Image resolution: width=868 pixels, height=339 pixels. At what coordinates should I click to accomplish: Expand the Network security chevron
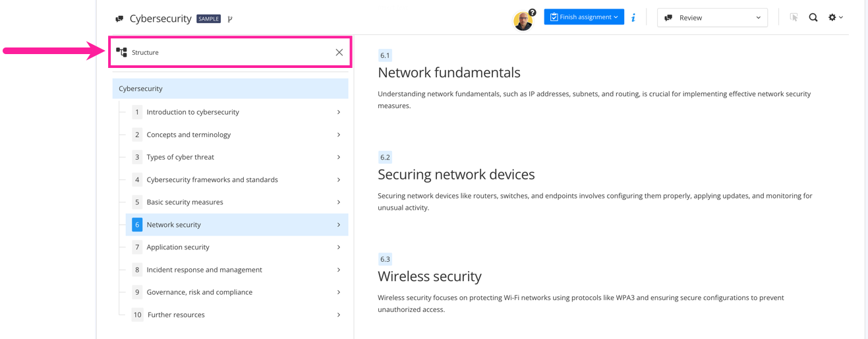[339, 225]
